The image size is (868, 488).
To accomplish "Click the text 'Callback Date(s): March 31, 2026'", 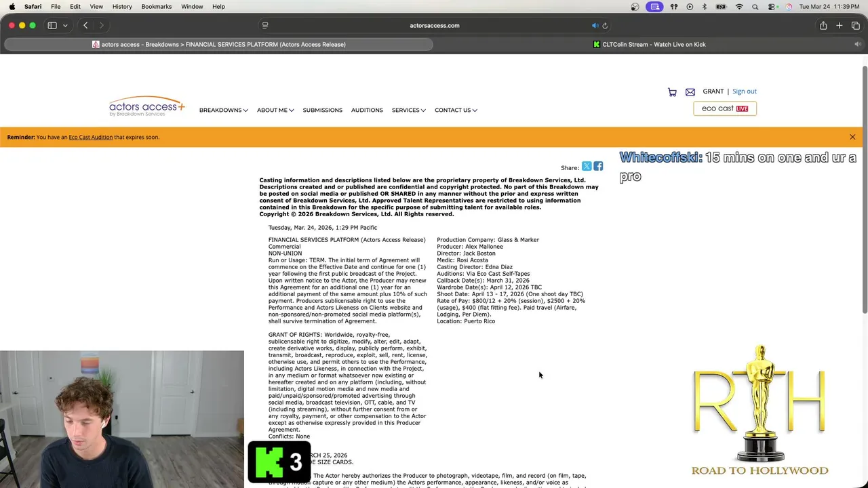I will point(483,281).
